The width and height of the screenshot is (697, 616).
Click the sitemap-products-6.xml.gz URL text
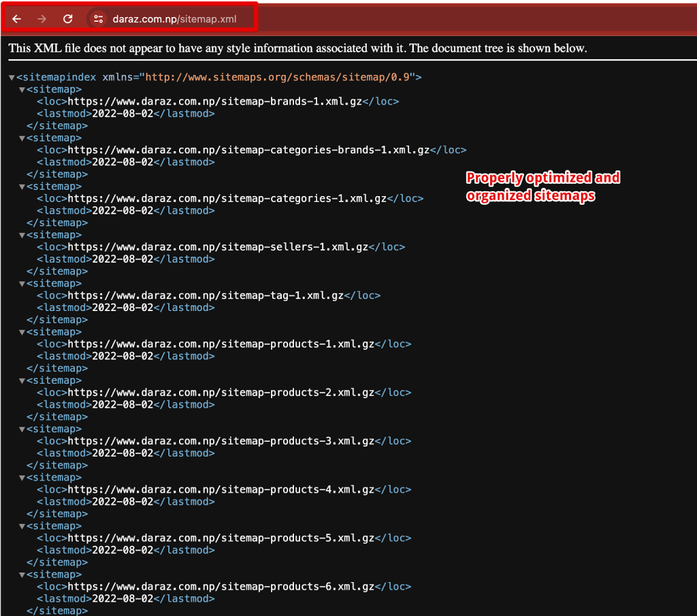[221, 587]
